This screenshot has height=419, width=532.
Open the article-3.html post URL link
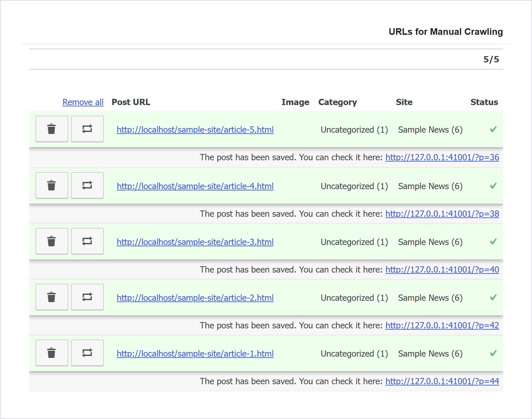pyautogui.click(x=195, y=242)
